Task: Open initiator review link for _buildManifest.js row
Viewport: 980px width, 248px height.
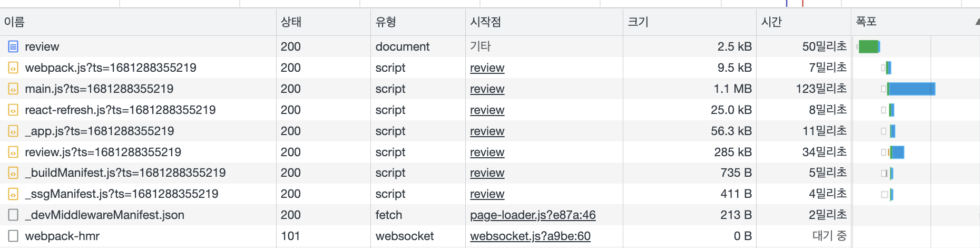Action: tap(487, 173)
